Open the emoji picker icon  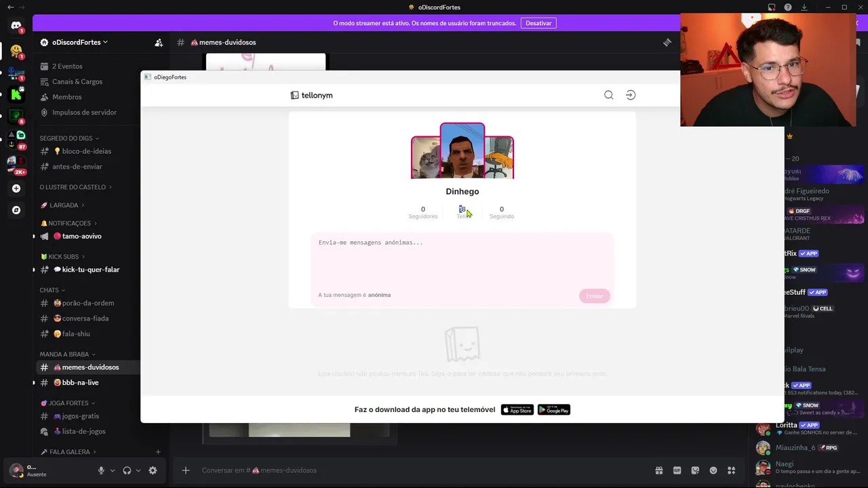pyautogui.click(x=713, y=470)
